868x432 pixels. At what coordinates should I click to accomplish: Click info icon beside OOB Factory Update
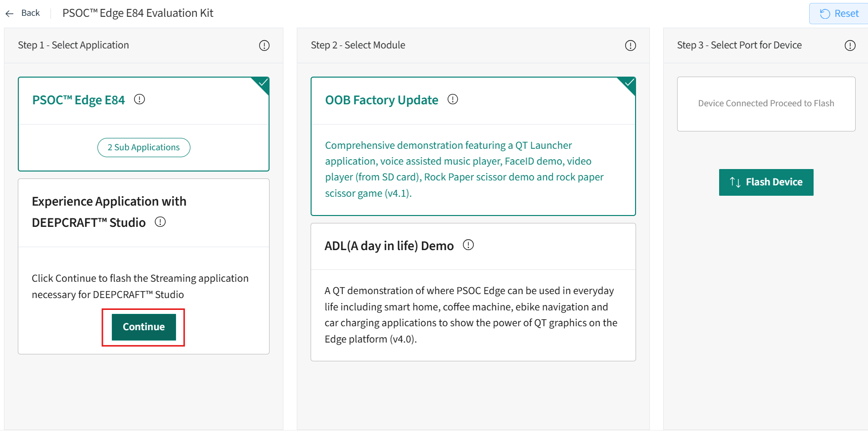[x=453, y=99]
